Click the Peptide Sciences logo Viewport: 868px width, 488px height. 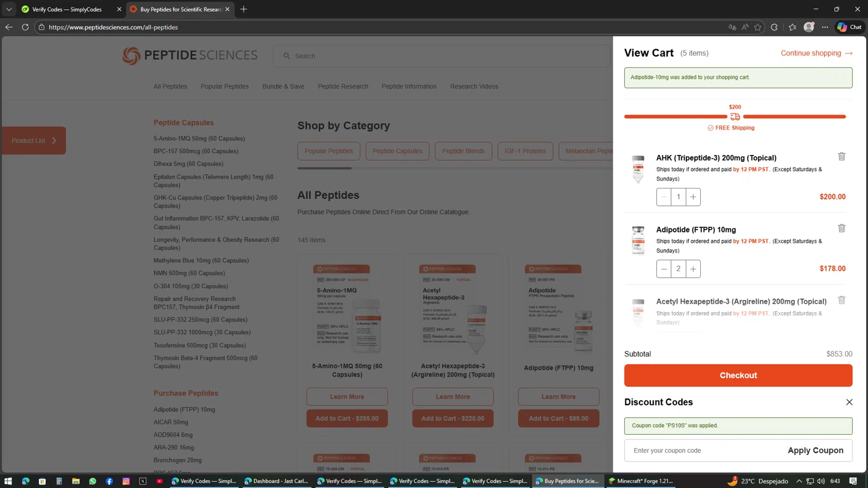190,56
